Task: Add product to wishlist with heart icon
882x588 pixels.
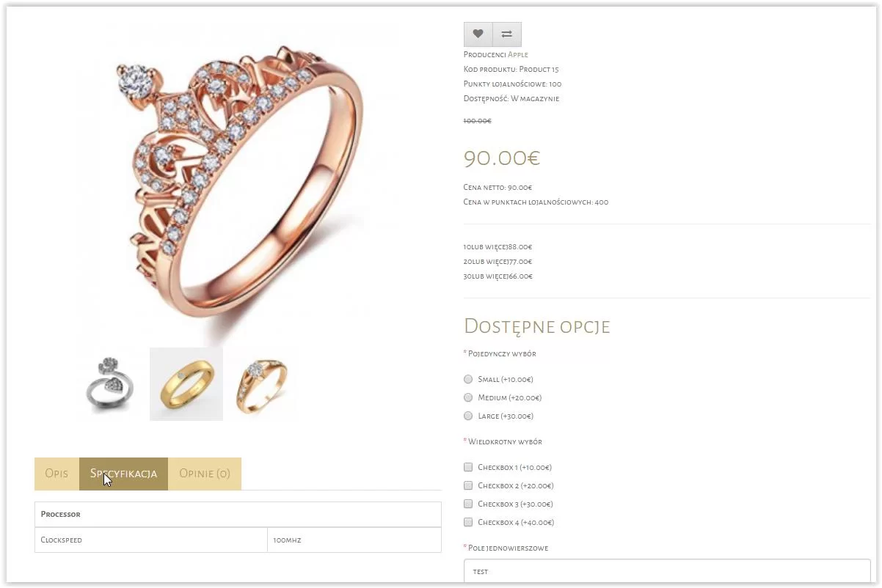Action: [478, 34]
